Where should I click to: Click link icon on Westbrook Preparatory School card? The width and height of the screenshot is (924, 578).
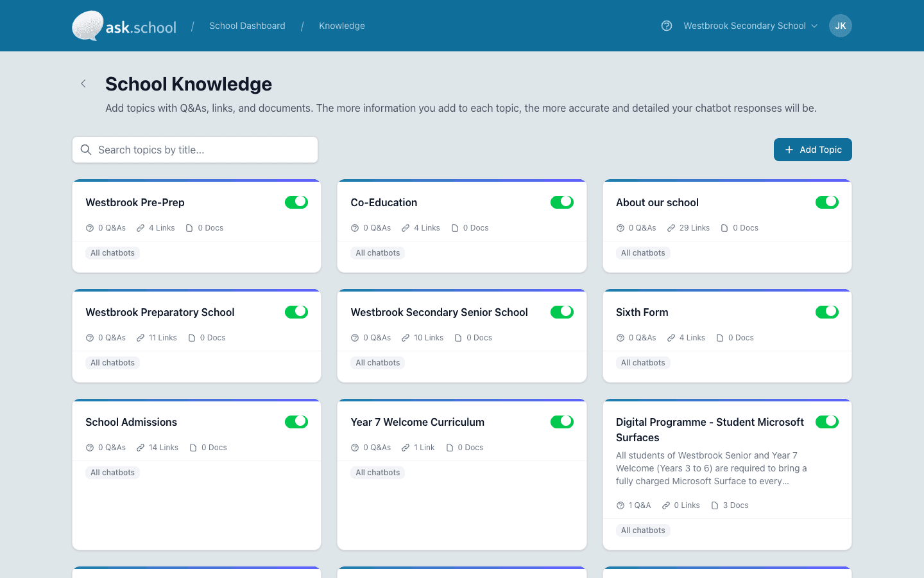[x=141, y=338]
